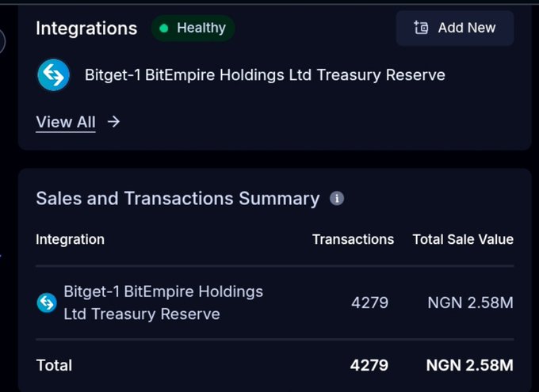Viewport: 539px width, 392px height.
Task: Click the arrow beside View All
Action: [113, 122]
